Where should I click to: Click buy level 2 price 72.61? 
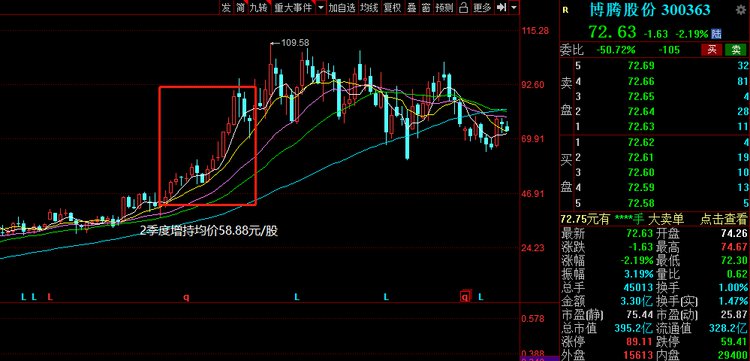coord(641,157)
